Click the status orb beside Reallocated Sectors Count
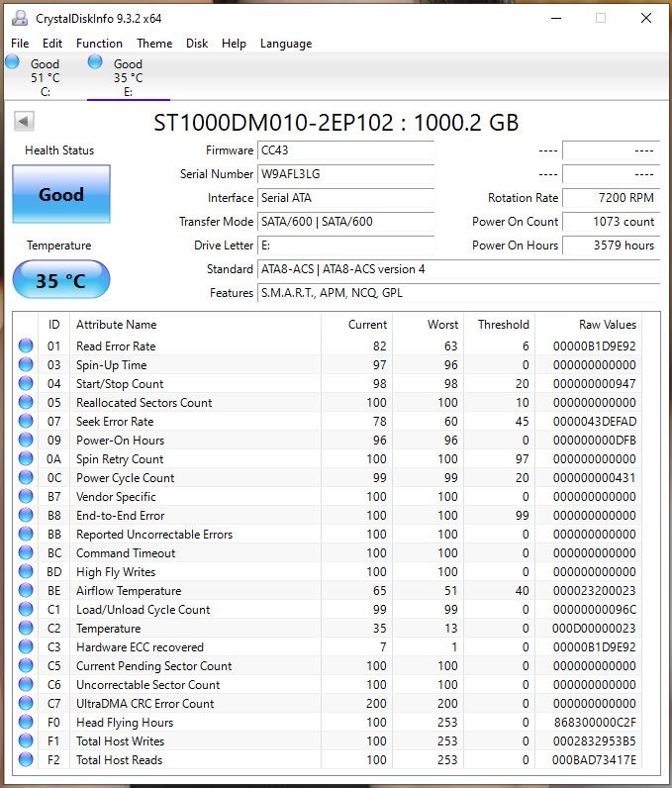 [26, 403]
